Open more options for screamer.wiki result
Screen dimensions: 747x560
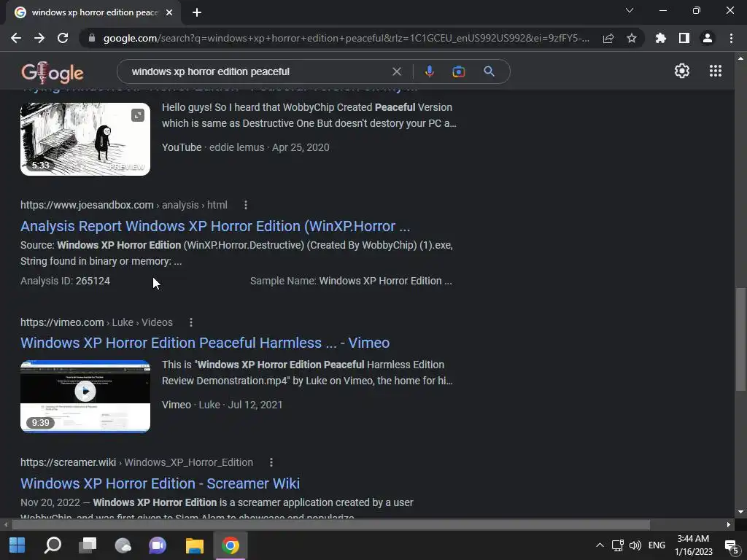pyautogui.click(x=271, y=462)
